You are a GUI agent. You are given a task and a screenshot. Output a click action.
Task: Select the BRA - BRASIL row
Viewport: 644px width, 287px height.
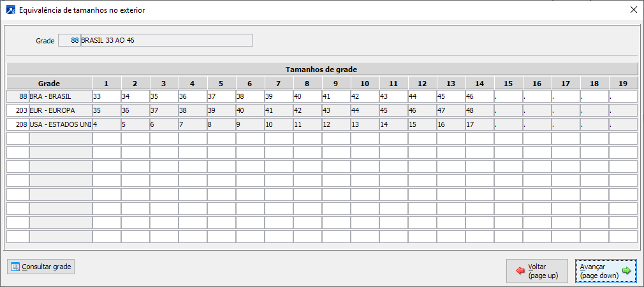61,96
